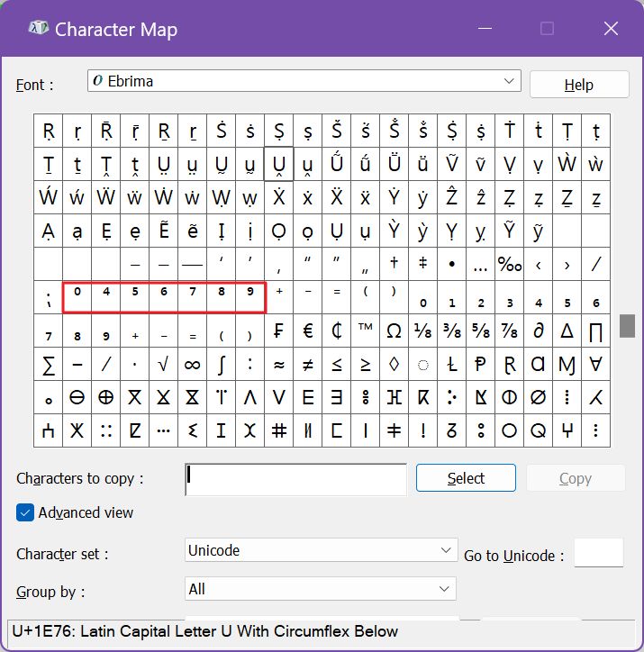
Task: Select the peso ₱ currency sign
Action: point(481,364)
